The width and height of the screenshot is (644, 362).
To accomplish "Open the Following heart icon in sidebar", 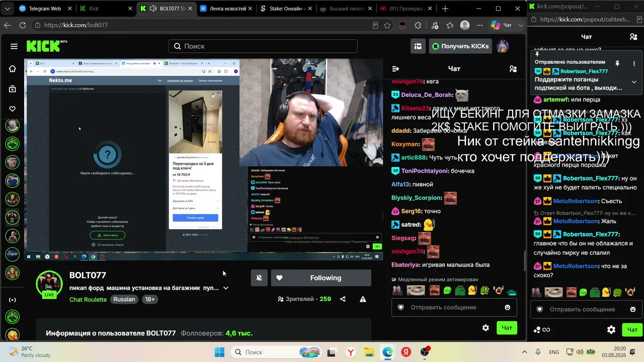I will tap(13, 109).
